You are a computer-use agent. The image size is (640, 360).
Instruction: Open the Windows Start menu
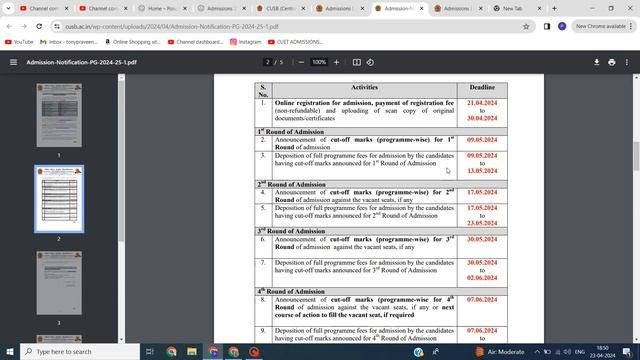coord(10,351)
